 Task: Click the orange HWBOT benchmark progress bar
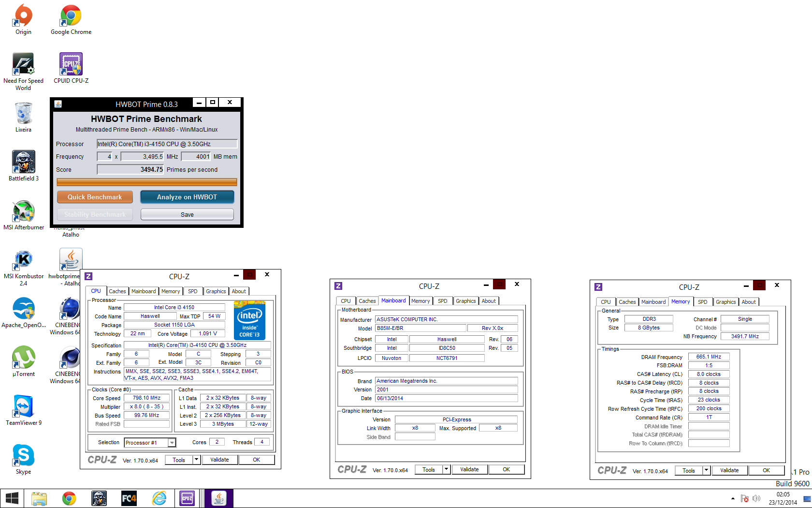tap(147, 182)
